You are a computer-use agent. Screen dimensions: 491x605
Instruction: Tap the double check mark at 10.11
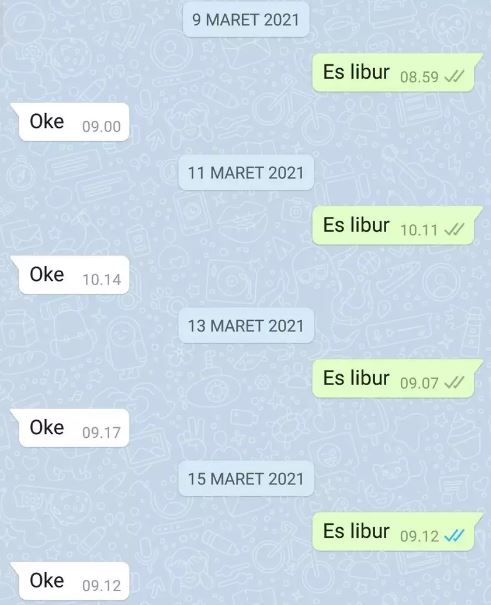pyautogui.click(x=454, y=230)
